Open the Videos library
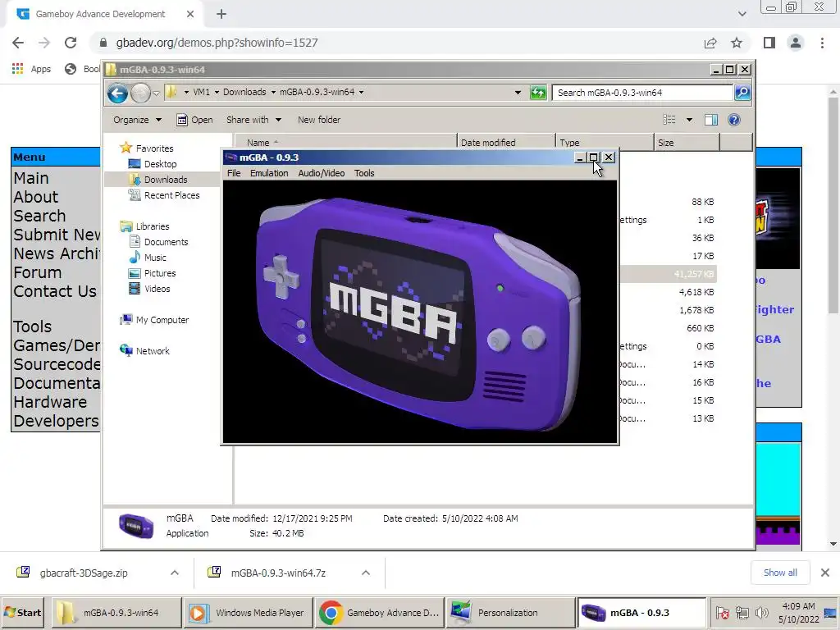840x630 pixels. coord(157,288)
